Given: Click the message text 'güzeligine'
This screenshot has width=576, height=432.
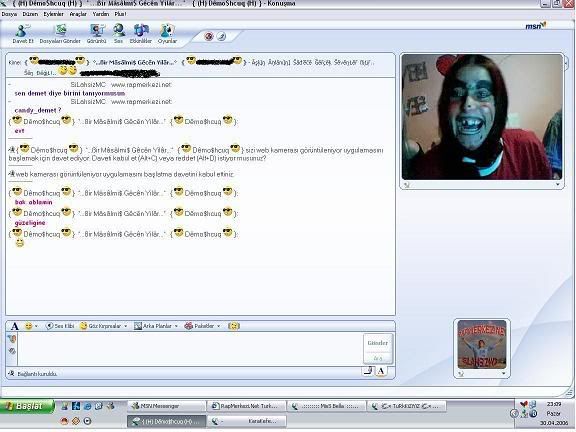Looking at the screenshot, I should 30,223.
